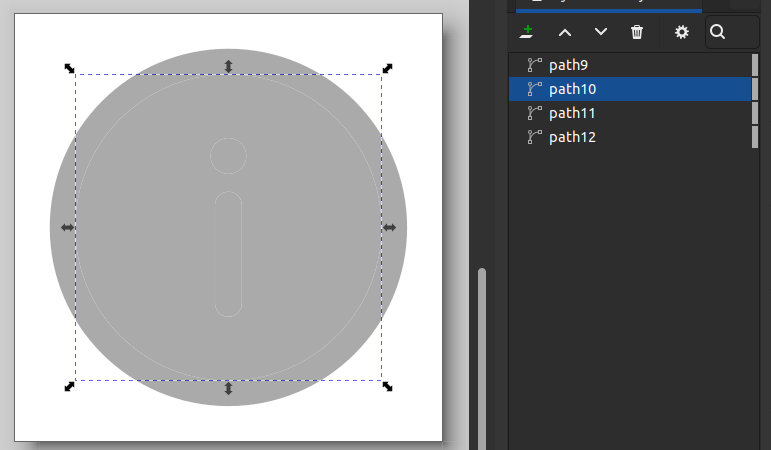Click the path icon beside path12
This screenshot has height=450, width=771.
tap(535, 137)
